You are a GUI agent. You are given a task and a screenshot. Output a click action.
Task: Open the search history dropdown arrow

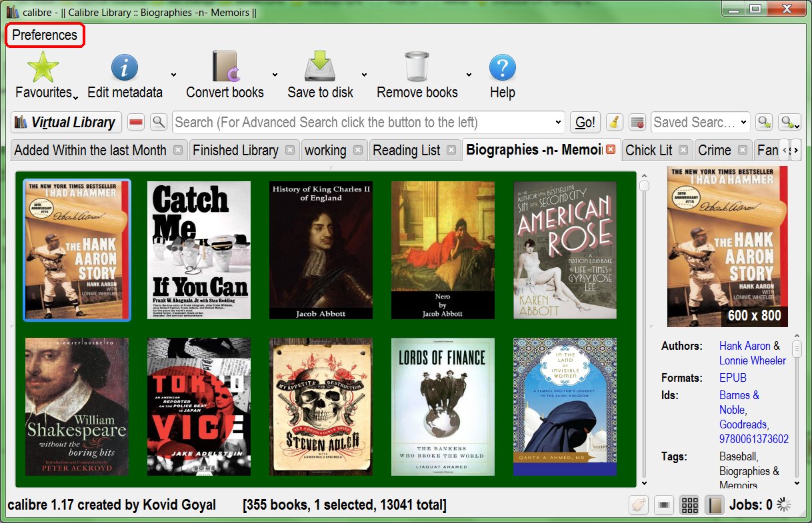pos(559,123)
